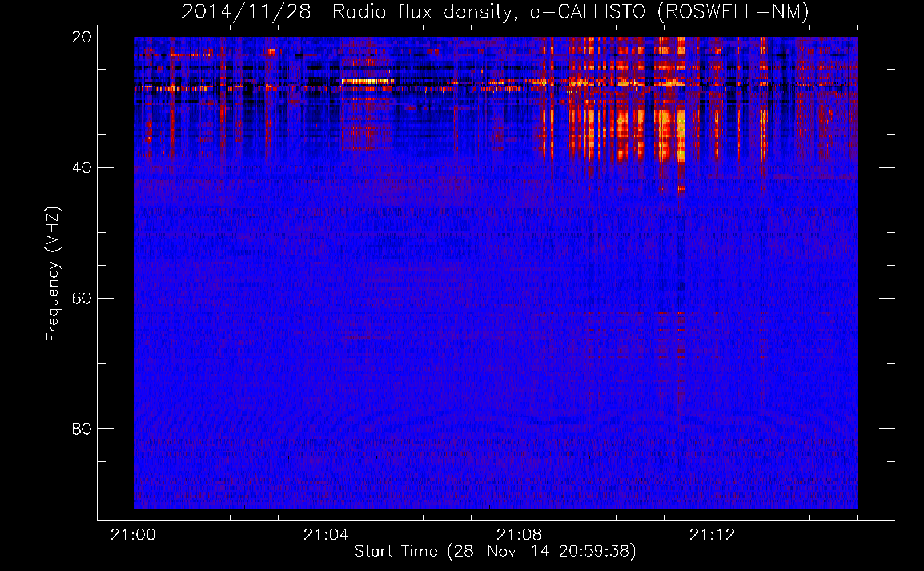Image resolution: width=924 pixels, height=571 pixels.
Task: Click the 21:04 time tick label
Action: (x=326, y=534)
